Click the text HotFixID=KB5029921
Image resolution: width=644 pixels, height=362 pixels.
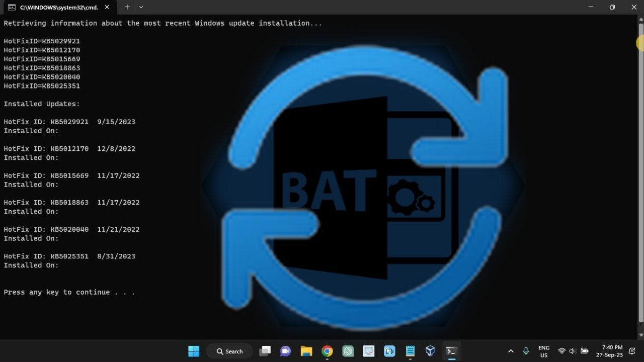click(42, 41)
